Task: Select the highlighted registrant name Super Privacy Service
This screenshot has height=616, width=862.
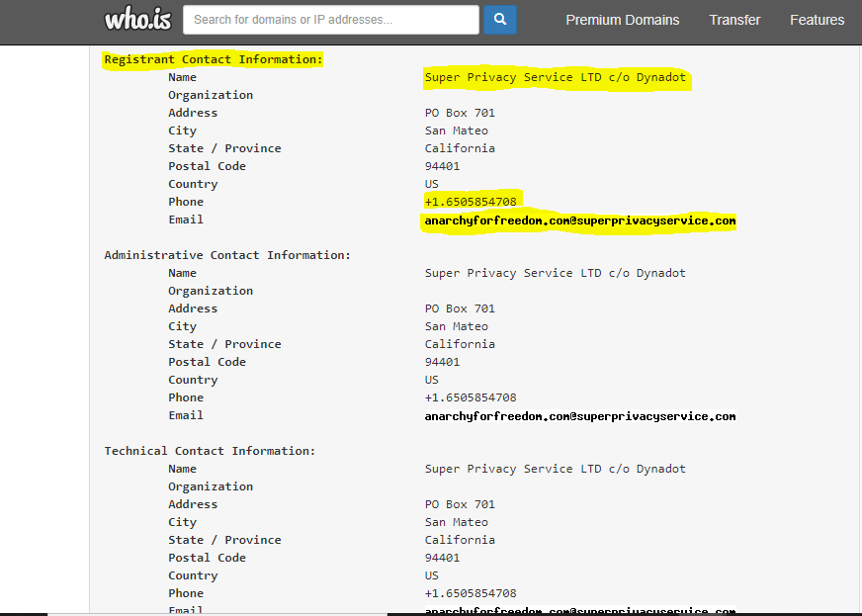Action: coord(556,77)
